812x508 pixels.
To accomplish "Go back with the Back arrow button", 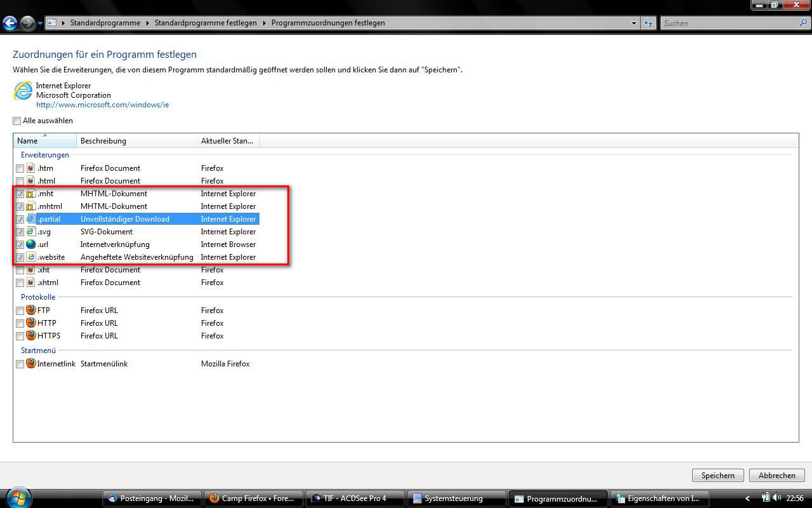I will (10, 23).
